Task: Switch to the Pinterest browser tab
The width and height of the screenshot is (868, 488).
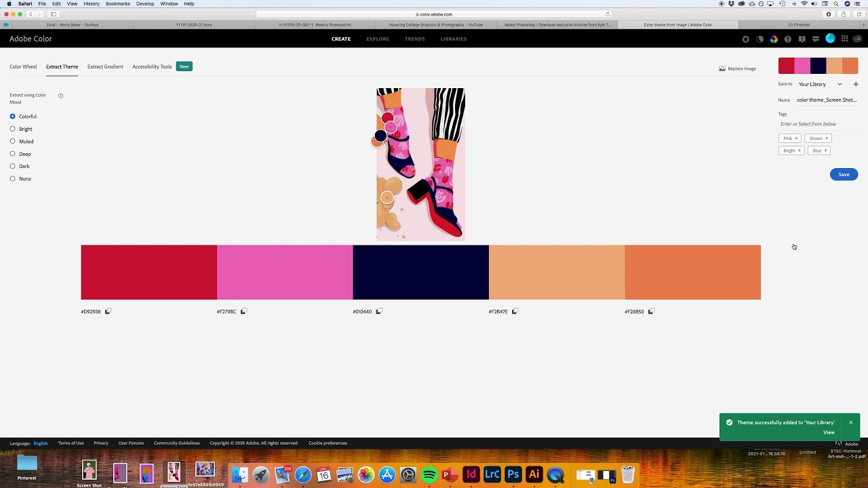Action: [799, 25]
